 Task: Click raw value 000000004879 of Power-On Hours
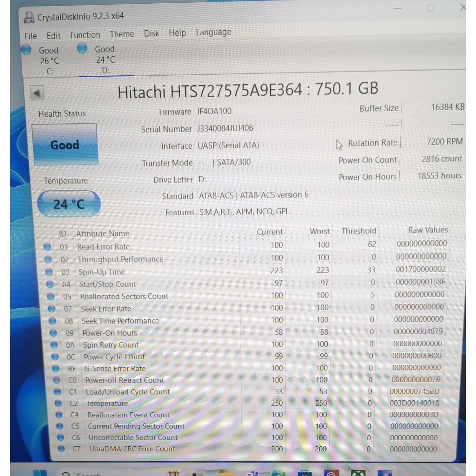[418, 331]
